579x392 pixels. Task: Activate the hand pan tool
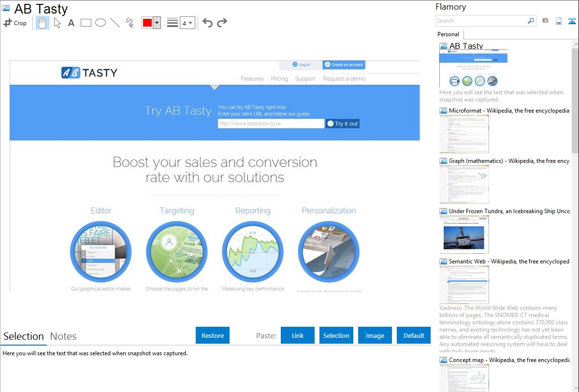(x=42, y=23)
